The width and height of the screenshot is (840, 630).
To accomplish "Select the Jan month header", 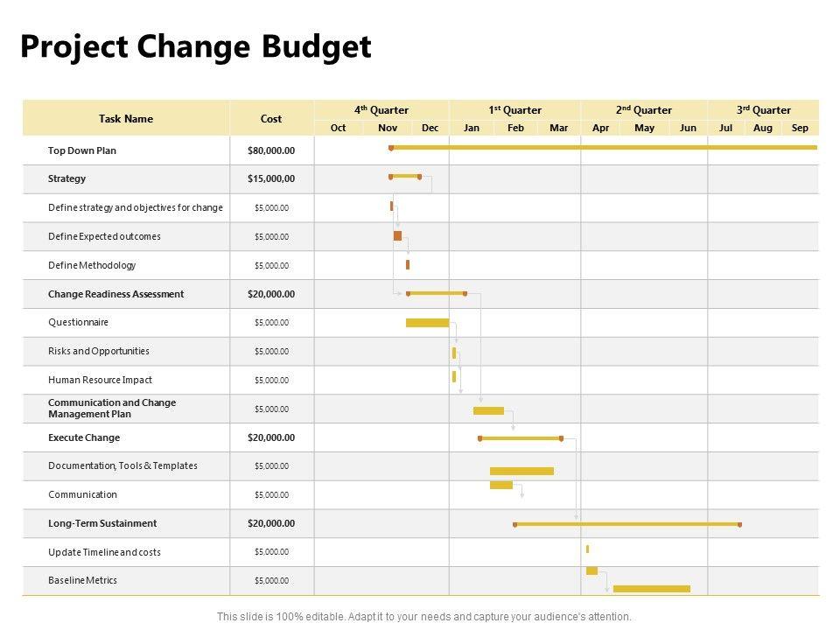I will [472, 128].
